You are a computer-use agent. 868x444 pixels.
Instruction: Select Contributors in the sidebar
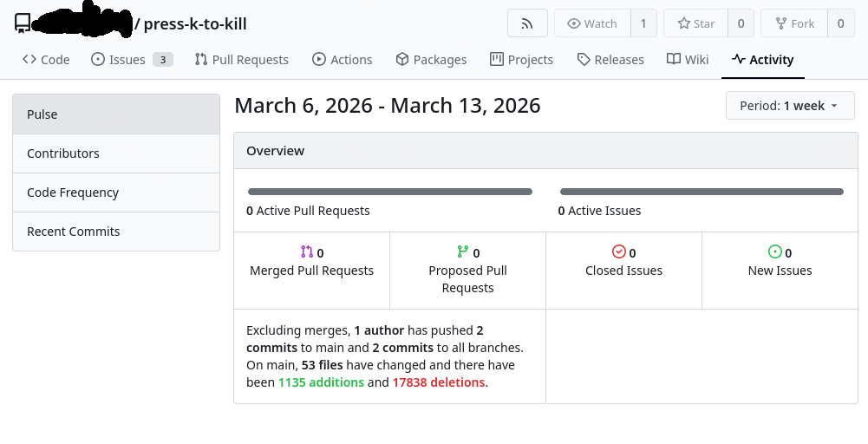tap(116, 153)
